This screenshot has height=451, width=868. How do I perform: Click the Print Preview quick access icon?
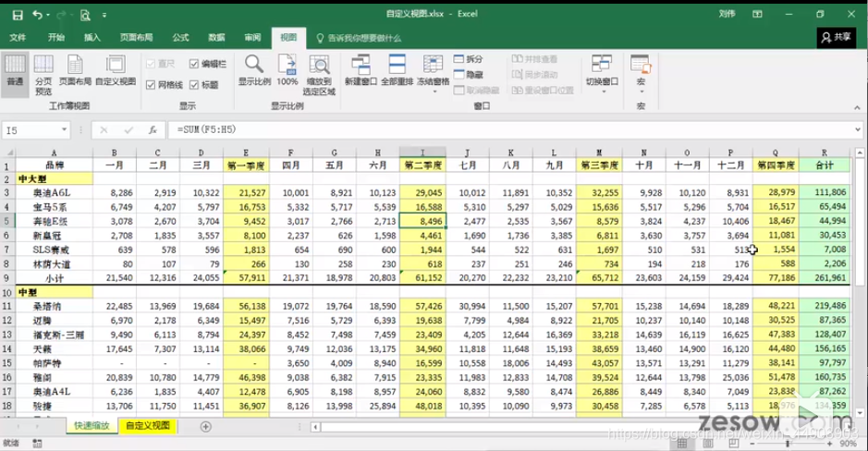point(85,15)
